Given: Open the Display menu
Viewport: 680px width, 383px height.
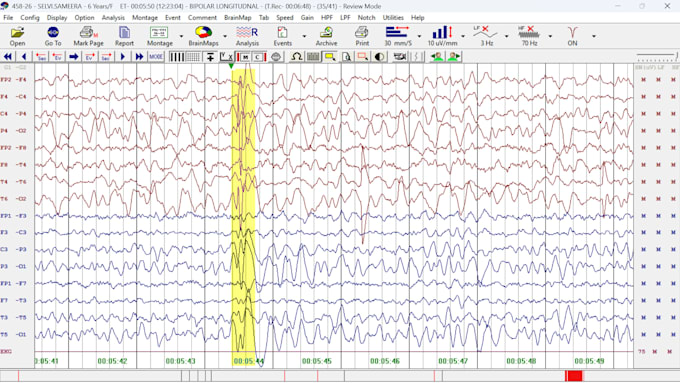Looking at the screenshot, I should point(57,18).
